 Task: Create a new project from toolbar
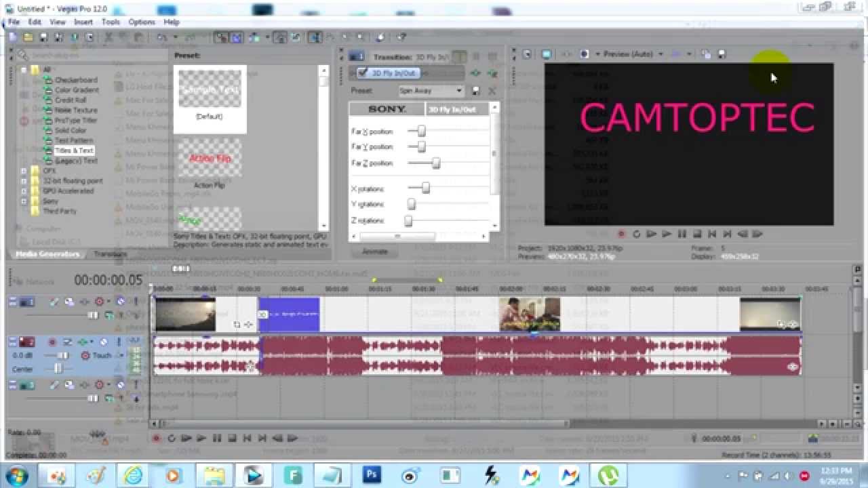tap(12, 37)
